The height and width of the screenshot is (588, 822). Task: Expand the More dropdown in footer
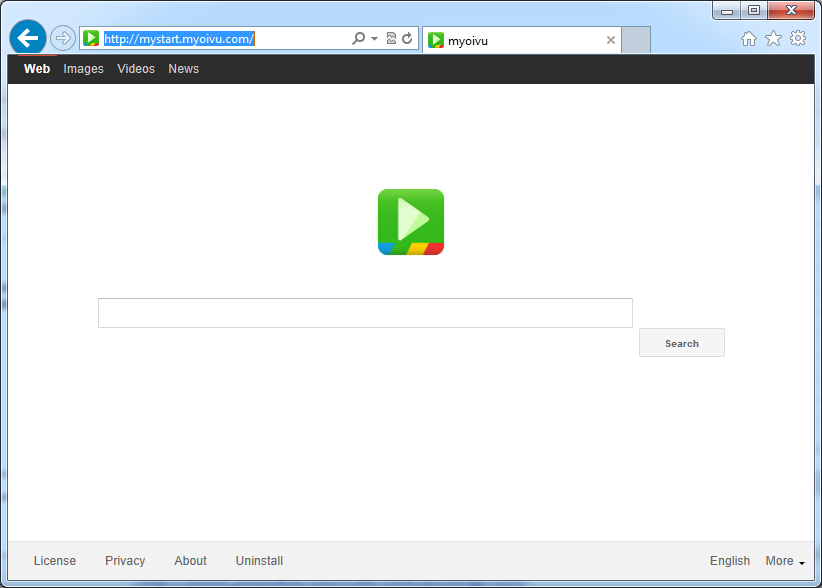(x=785, y=561)
